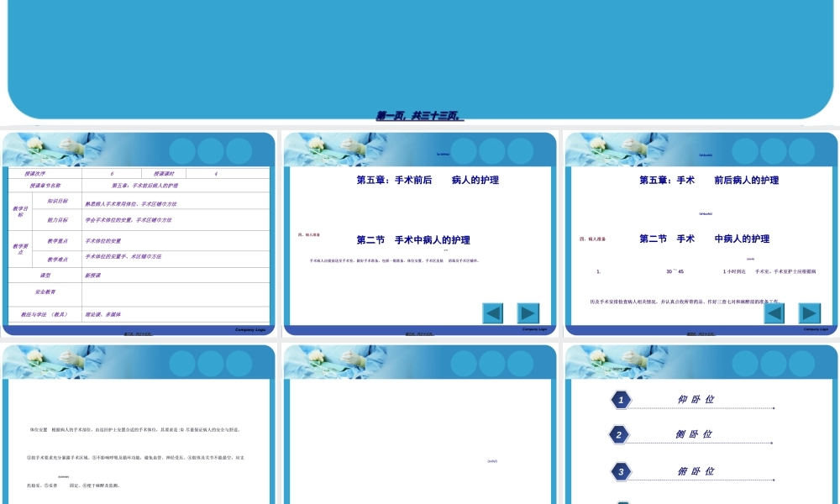840x504 pixels.
Task: Click the forward navigation arrow on slide two
Action: [529, 312]
